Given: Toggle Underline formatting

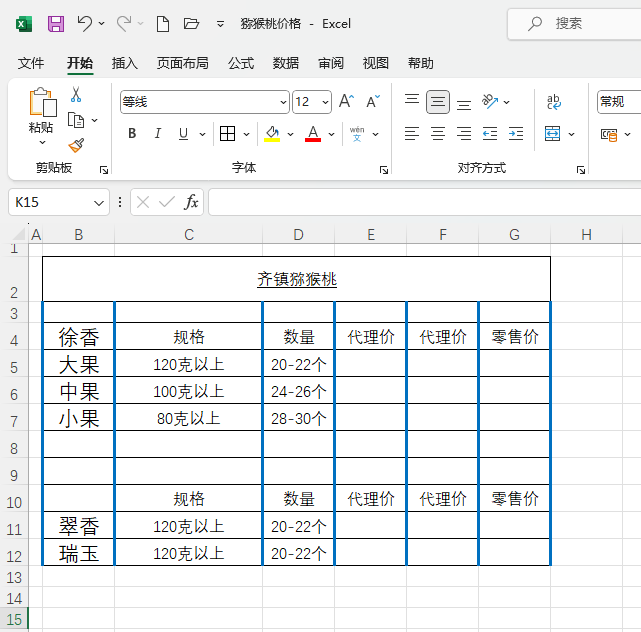Looking at the screenshot, I should (183, 133).
